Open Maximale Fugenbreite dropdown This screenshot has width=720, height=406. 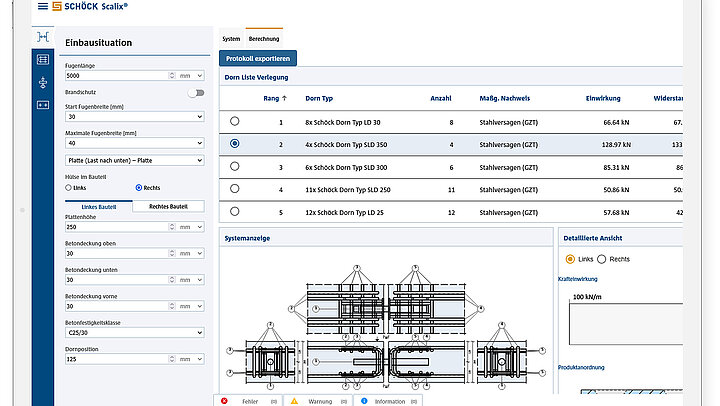coord(135,143)
